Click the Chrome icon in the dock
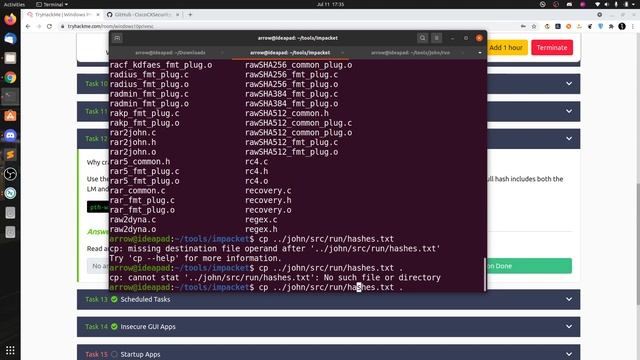 [x=10, y=77]
